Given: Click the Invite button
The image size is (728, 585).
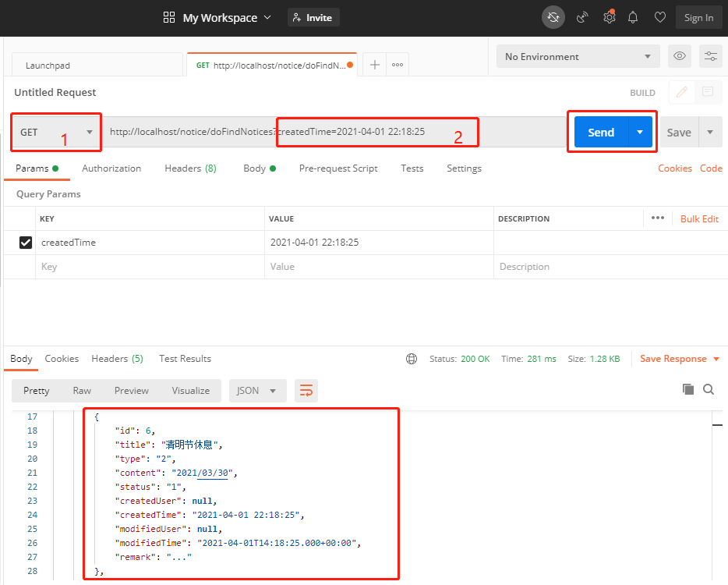Looking at the screenshot, I should 313,18.
